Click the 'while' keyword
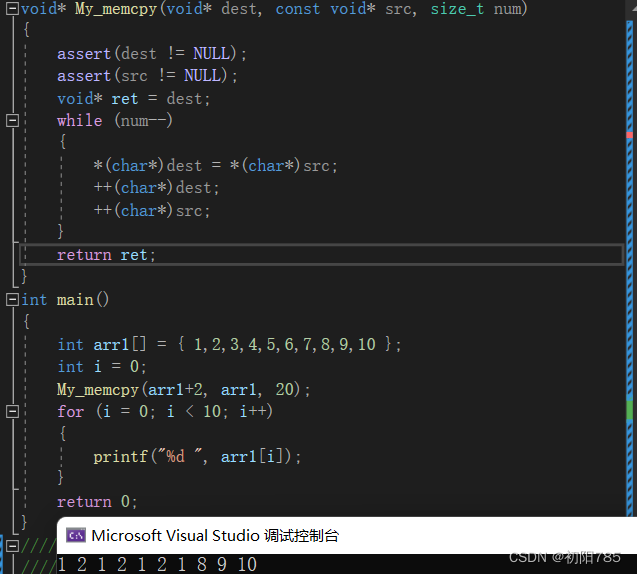 click(x=80, y=121)
